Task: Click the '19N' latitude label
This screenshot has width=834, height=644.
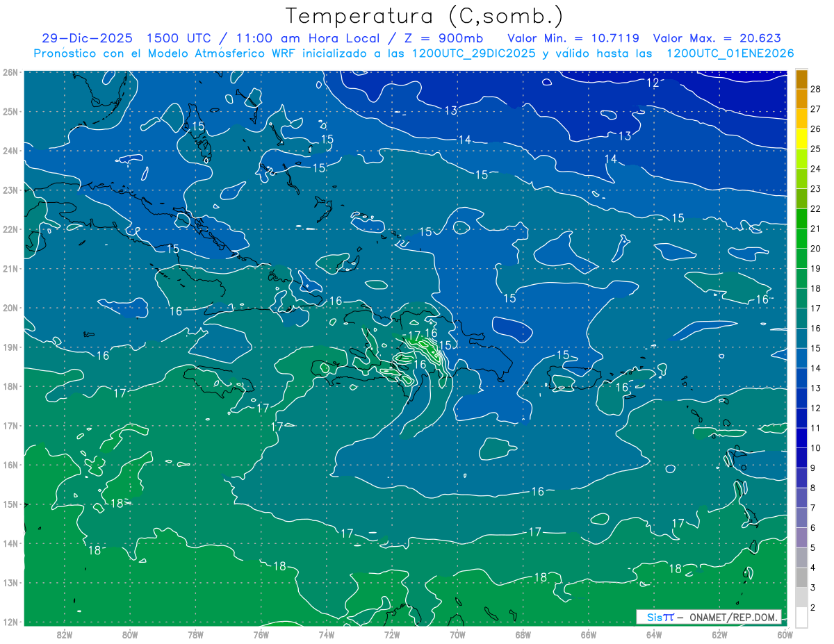Action: point(10,347)
